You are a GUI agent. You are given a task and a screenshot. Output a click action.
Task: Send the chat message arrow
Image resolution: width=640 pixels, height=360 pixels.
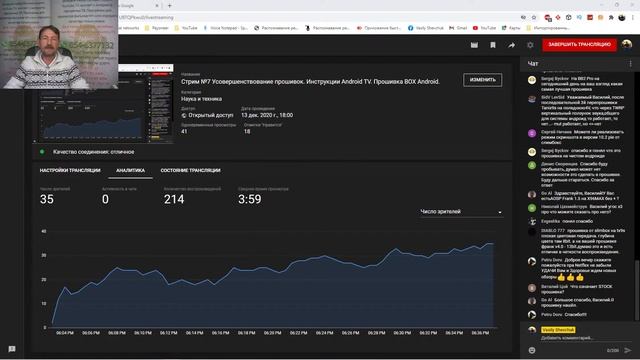coord(628,350)
